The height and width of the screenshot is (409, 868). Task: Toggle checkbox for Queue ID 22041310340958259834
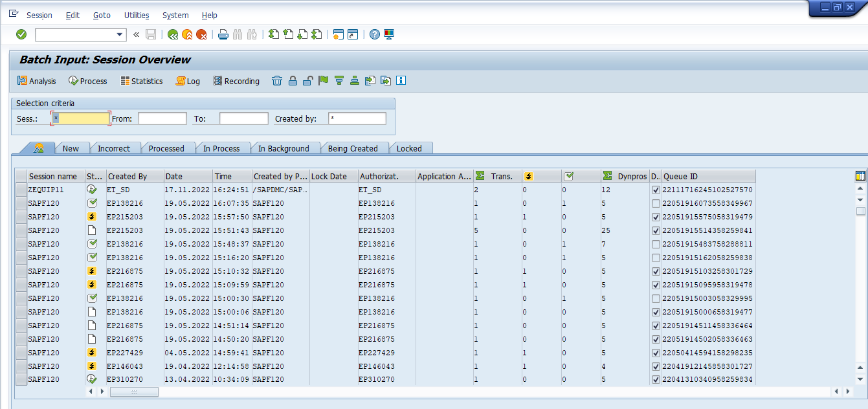(x=656, y=380)
